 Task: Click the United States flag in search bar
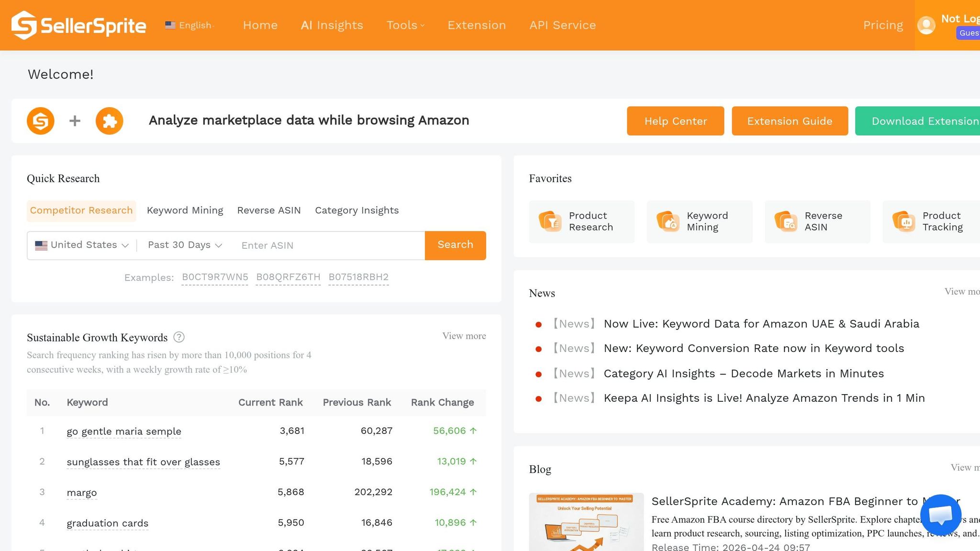pyautogui.click(x=42, y=245)
